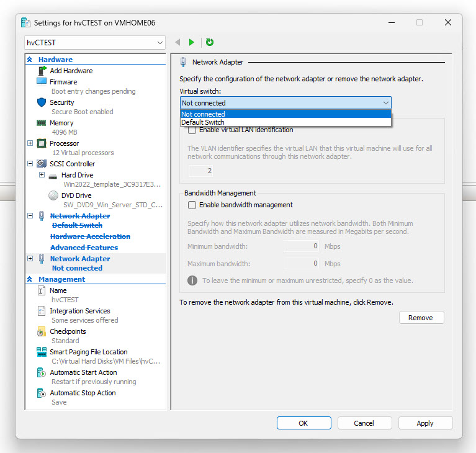The width and height of the screenshot is (476, 453).
Task: Click the OK button
Action: [x=304, y=423]
